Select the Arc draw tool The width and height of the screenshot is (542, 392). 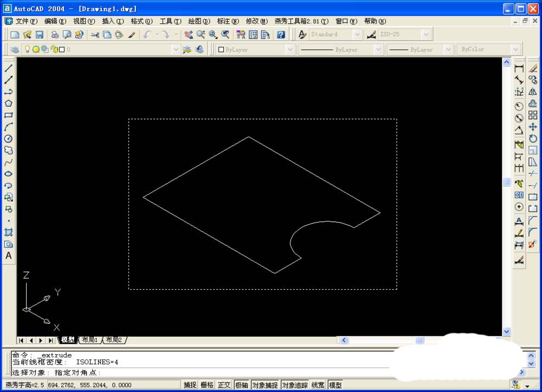(x=9, y=127)
